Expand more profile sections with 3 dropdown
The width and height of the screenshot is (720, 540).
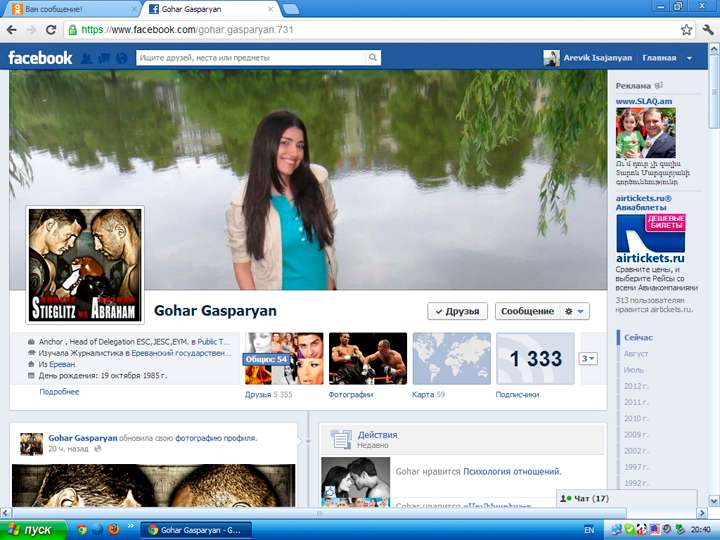[588, 358]
